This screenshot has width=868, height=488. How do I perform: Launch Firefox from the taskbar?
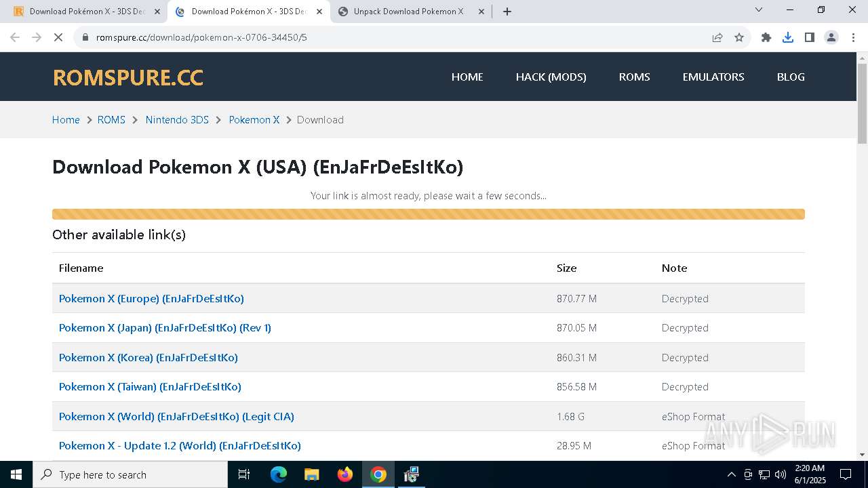(x=345, y=474)
